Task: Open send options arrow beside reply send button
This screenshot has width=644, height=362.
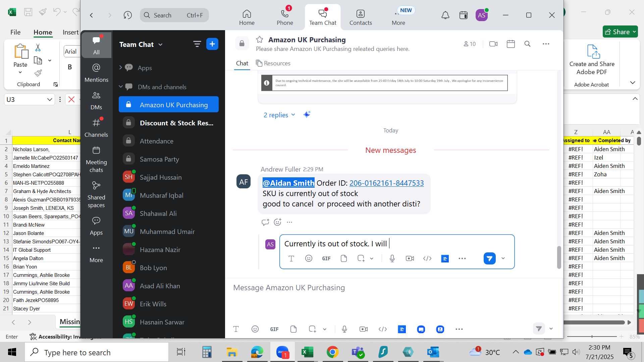Action: point(503,258)
